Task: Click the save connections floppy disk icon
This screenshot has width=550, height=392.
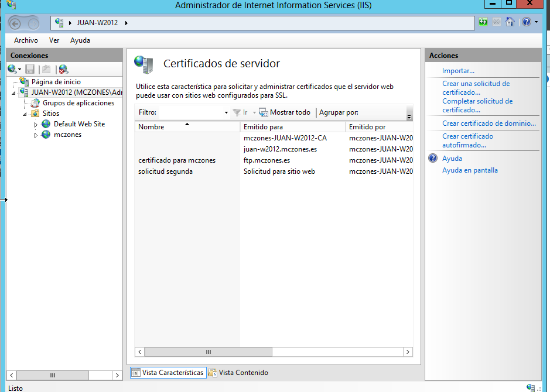Action: click(30, 68)
